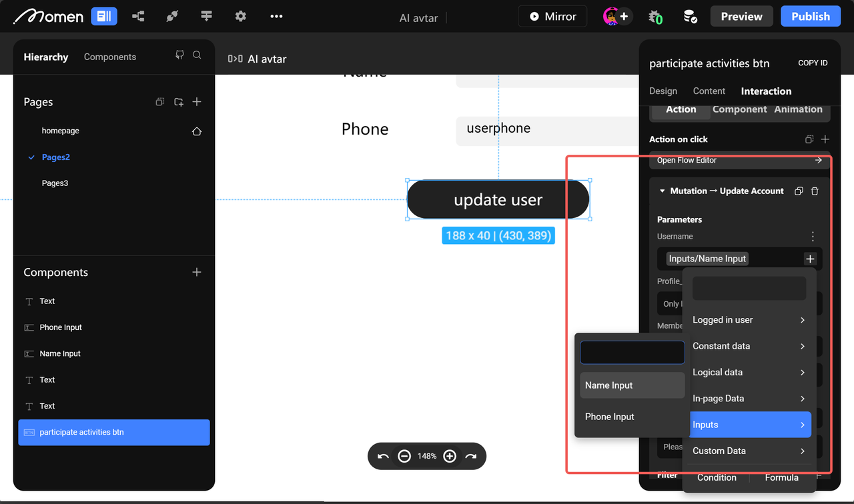Open the settings gear in top toolbar

tap(240, 15)
